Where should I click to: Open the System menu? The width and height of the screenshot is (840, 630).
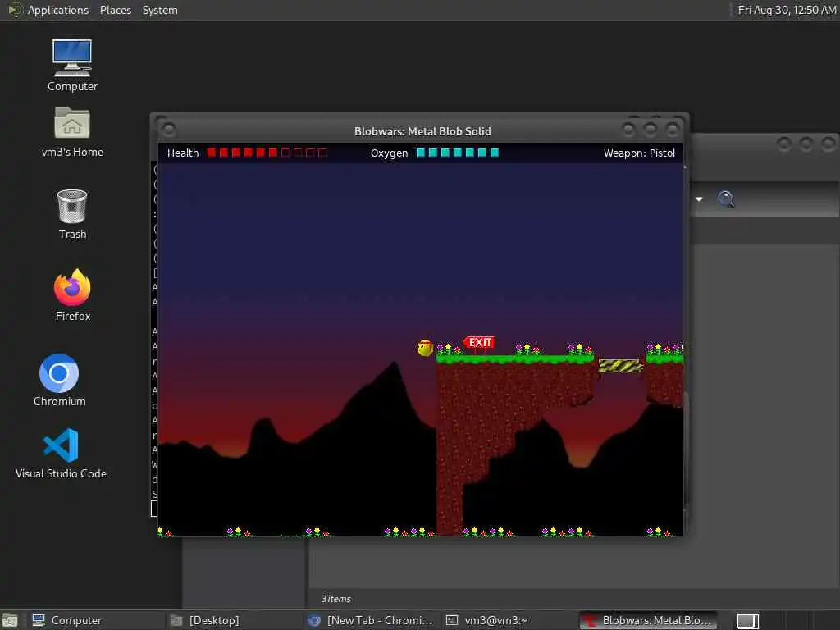[160, 10]
